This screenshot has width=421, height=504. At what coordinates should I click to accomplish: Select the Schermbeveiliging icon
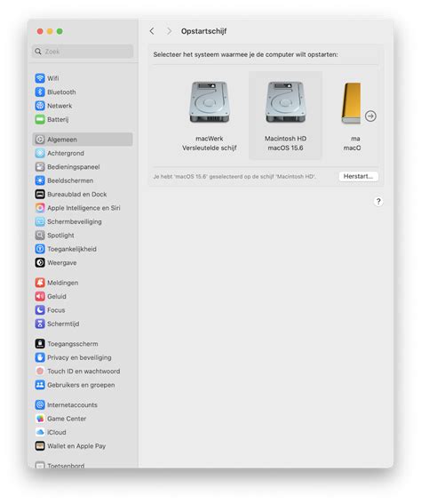point(40,221)
